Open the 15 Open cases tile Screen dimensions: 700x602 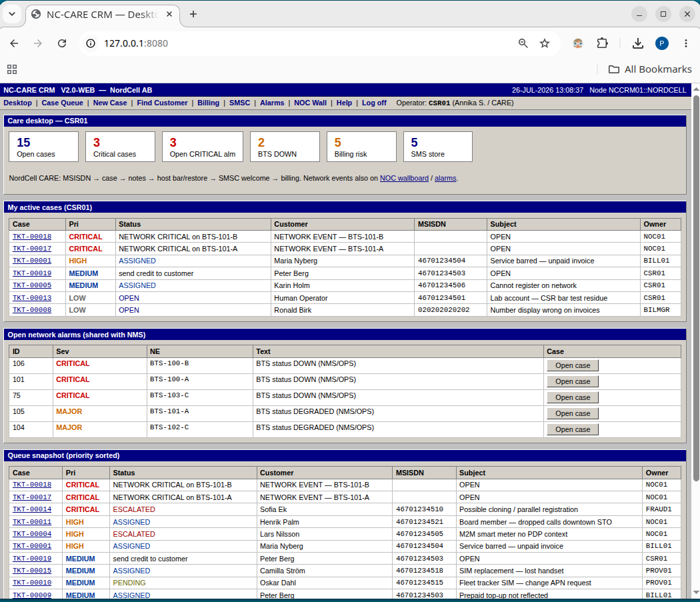[x=44, y=147]
